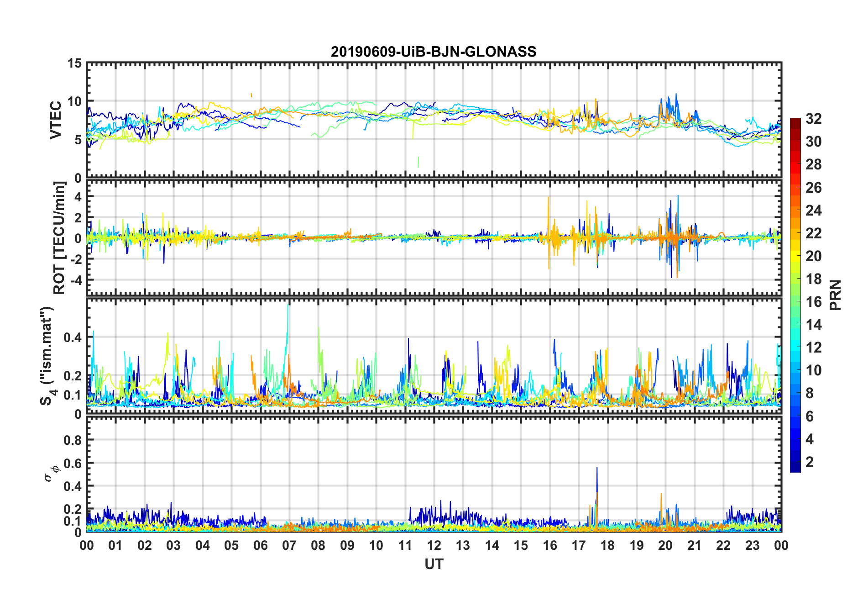Click the "05" hour tick on the UT axis
The width and height of the screenshot is (868, 590).
point(231,545)
